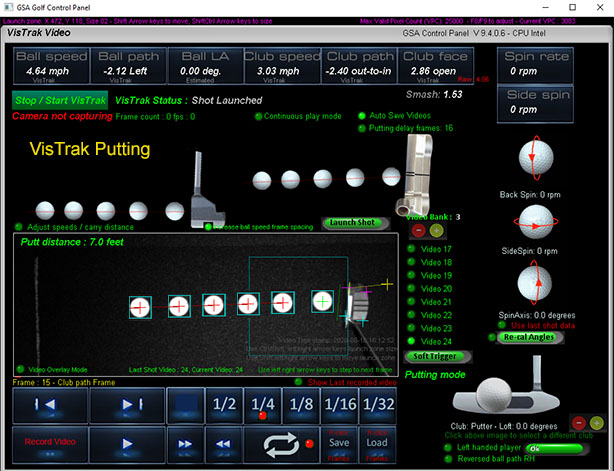Step back one frame
The height and width of the screenshot is (471, 614).
coord(50,405)
